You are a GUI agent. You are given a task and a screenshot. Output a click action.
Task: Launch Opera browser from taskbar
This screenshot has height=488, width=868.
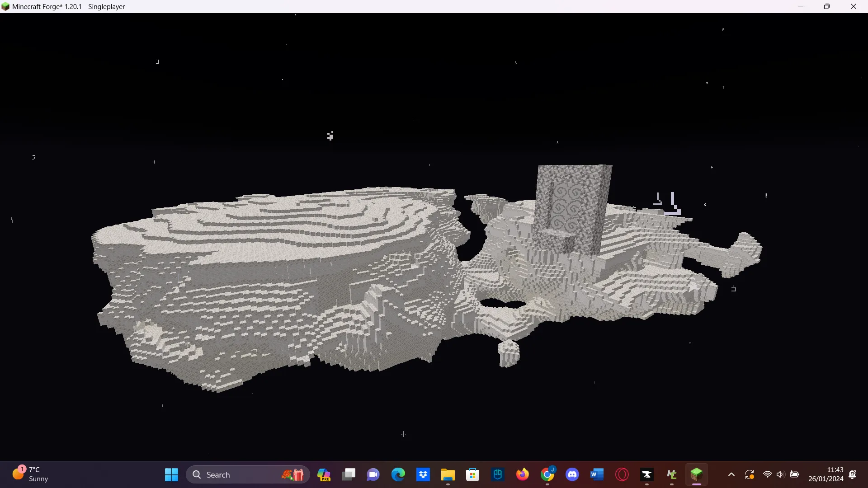(x=622, y=474)
